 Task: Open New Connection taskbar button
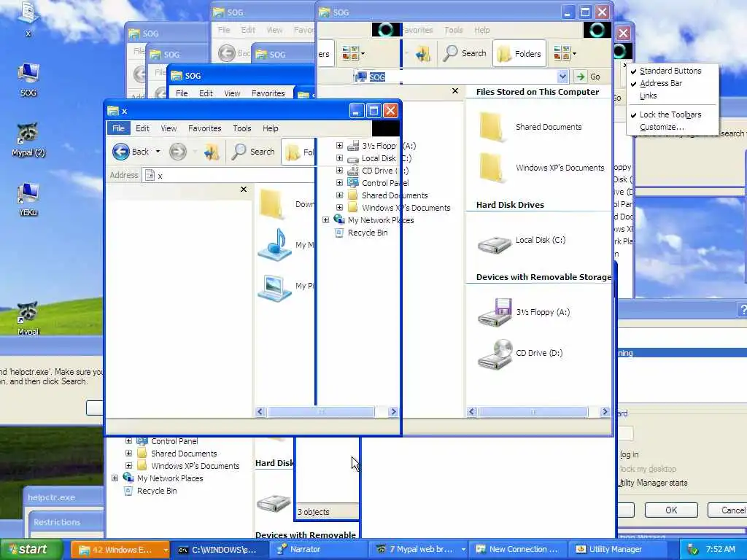click(x=519, y=550)
